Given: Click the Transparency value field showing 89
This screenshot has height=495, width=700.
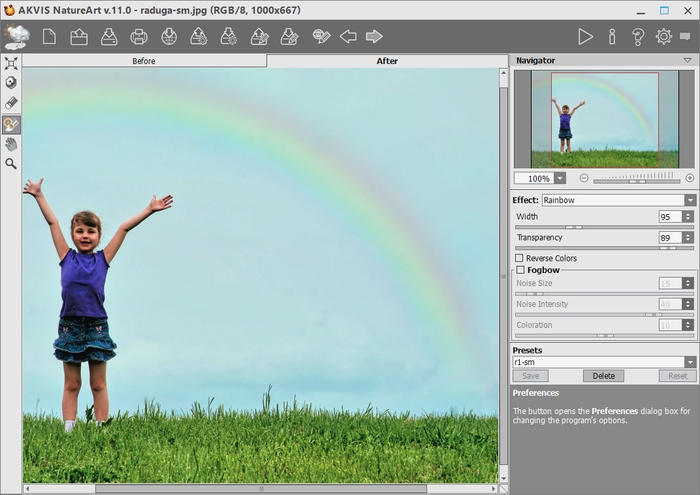Looking at the screenshot, I should point(671,237).
